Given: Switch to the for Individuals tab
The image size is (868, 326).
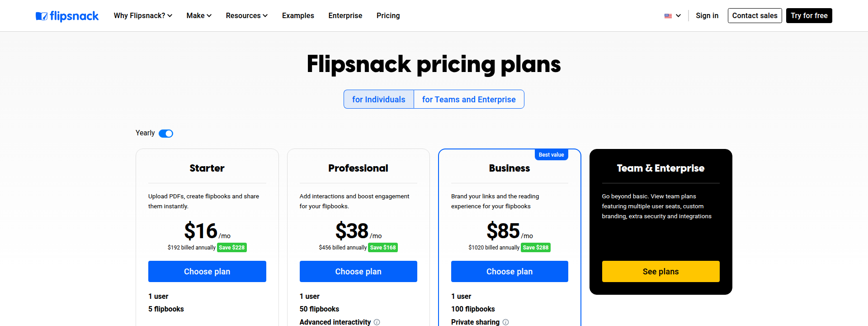Looking at the screenshot, I should (x=378, y=99).
